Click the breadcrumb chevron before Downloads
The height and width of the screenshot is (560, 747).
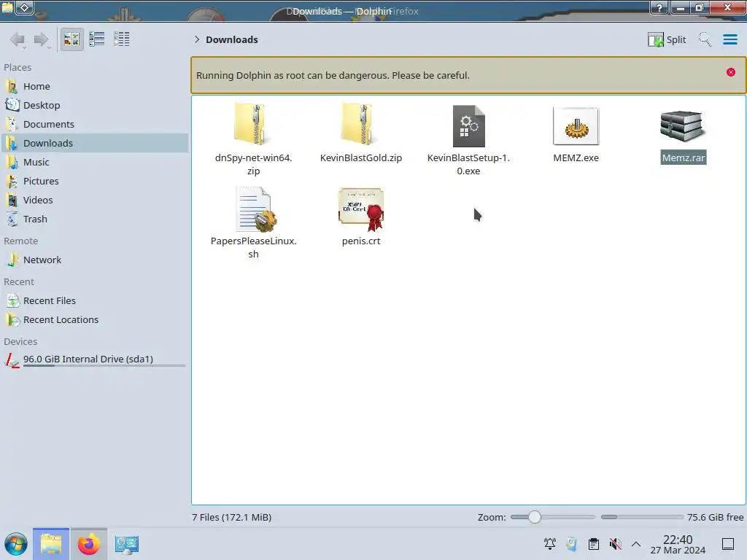tap(197, 39)
